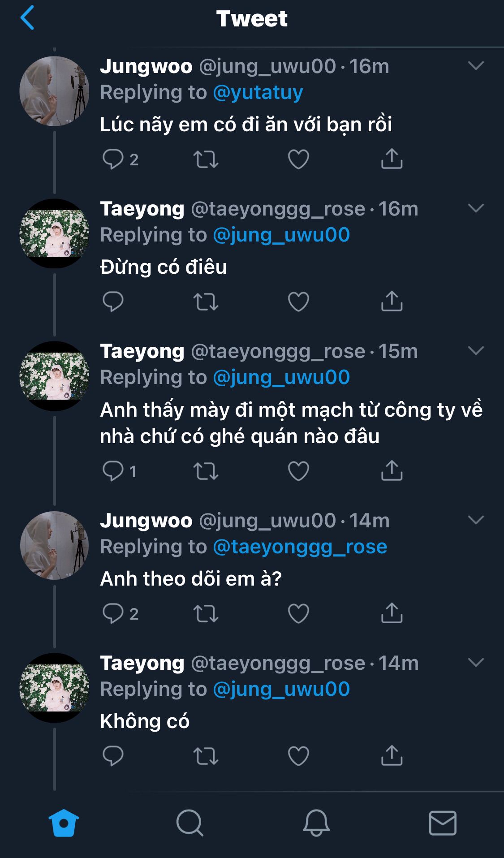Open options chevron on Jungwoo's 16m tweet
The height and width of the screenshot is (858, 504).
click(x=476, y=66)
